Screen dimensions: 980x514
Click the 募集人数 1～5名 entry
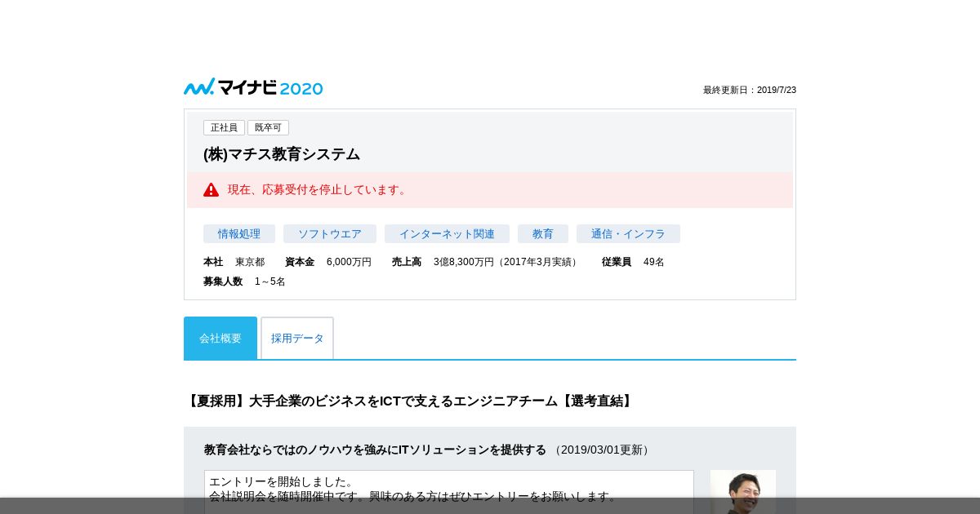click(x=244, y=281)
